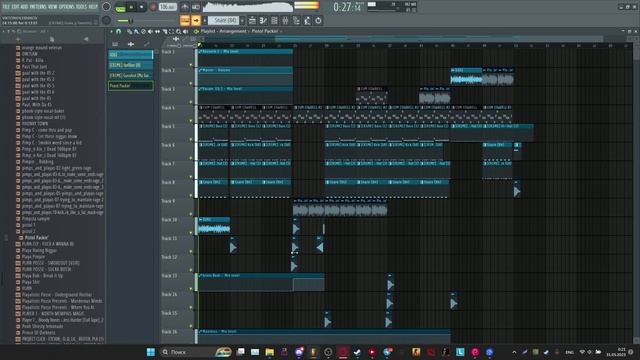Viewport: 640px width, 360px height.
Task: Open the HELP menu
Action: tap(93, 7)
